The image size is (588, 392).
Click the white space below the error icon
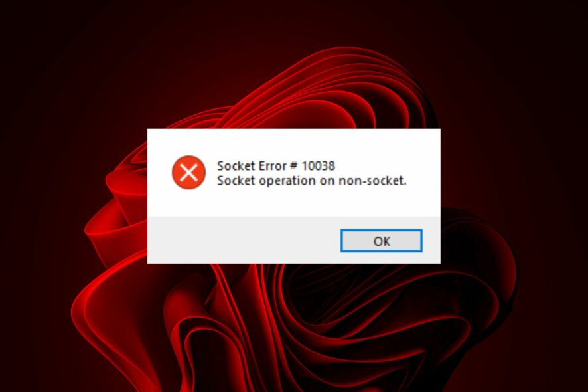click(x=188, y=203)
